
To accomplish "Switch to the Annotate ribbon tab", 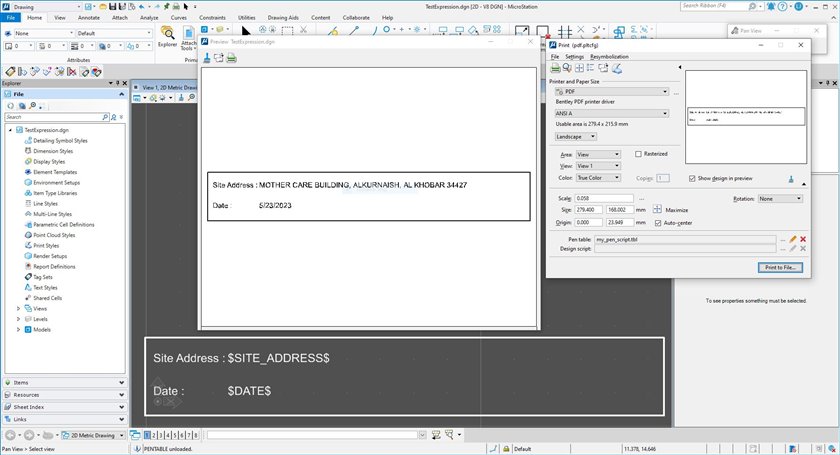I will point(88,18).
